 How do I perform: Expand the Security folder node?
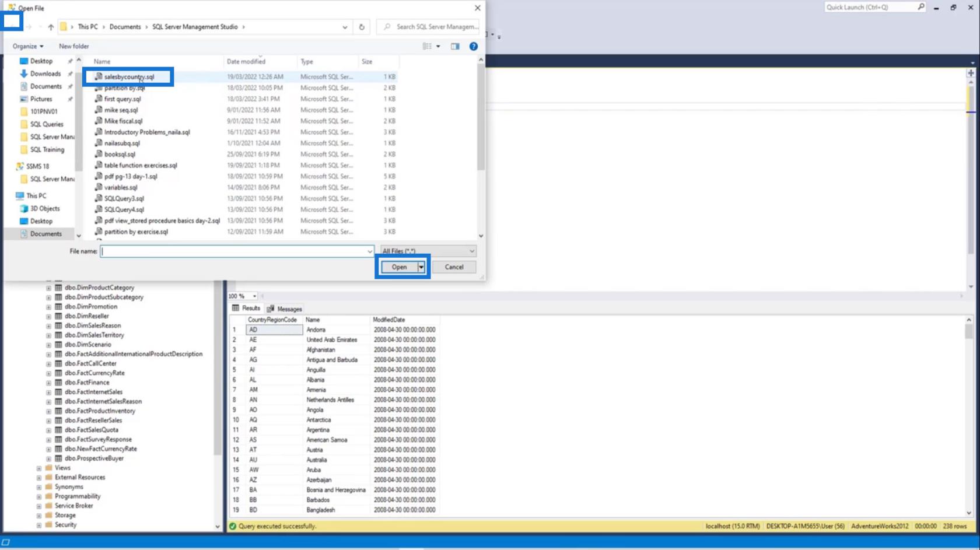pos(39,526)
